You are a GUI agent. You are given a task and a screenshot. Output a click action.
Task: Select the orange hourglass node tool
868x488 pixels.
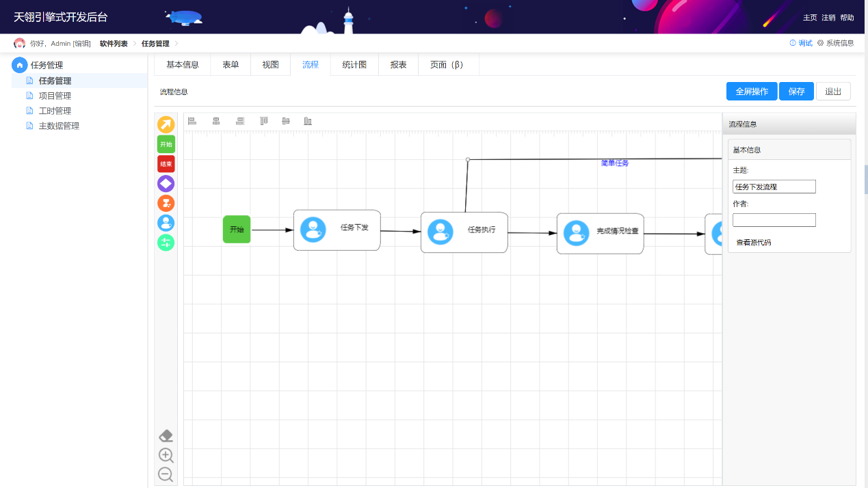166,203
